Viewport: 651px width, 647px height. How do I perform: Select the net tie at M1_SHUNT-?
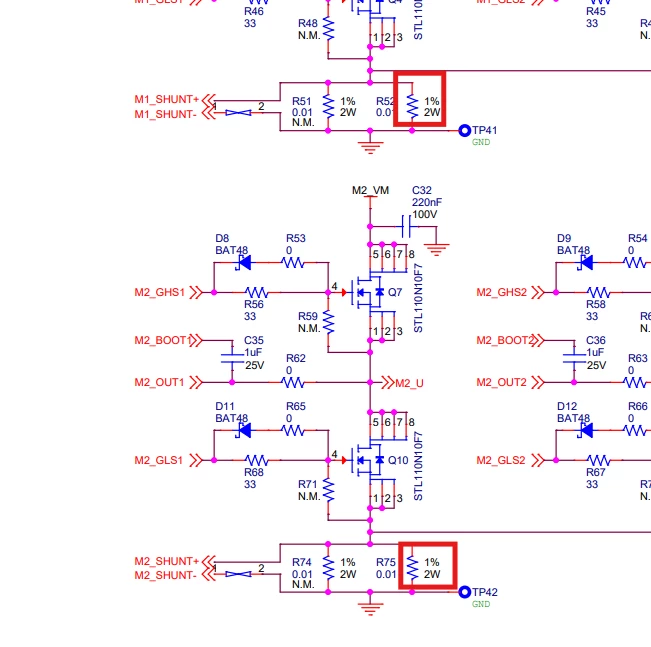point(238,113)
